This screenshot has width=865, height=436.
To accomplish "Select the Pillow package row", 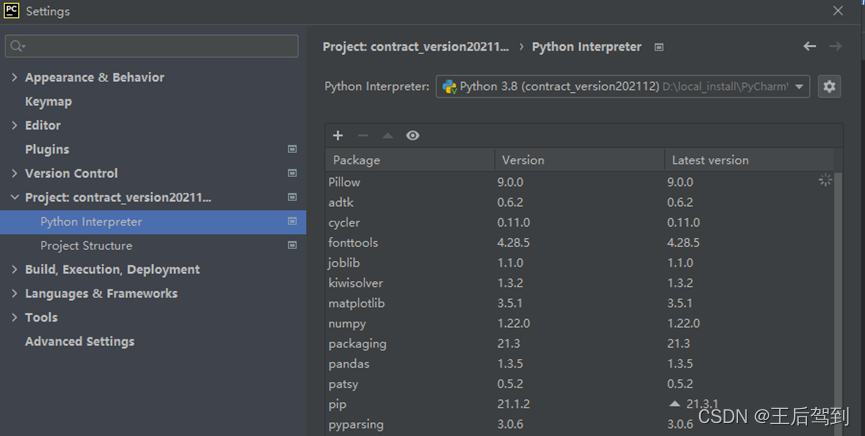I will [579, 182].
